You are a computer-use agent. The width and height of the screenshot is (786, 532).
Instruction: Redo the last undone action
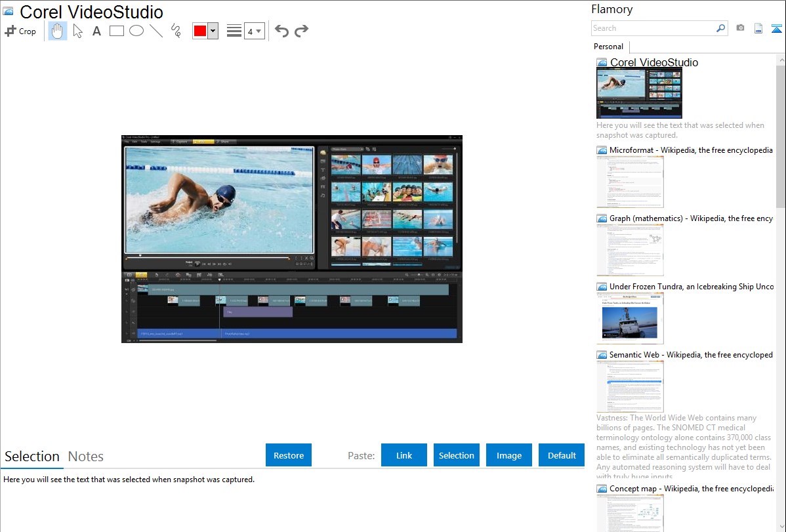pos(301,31)
